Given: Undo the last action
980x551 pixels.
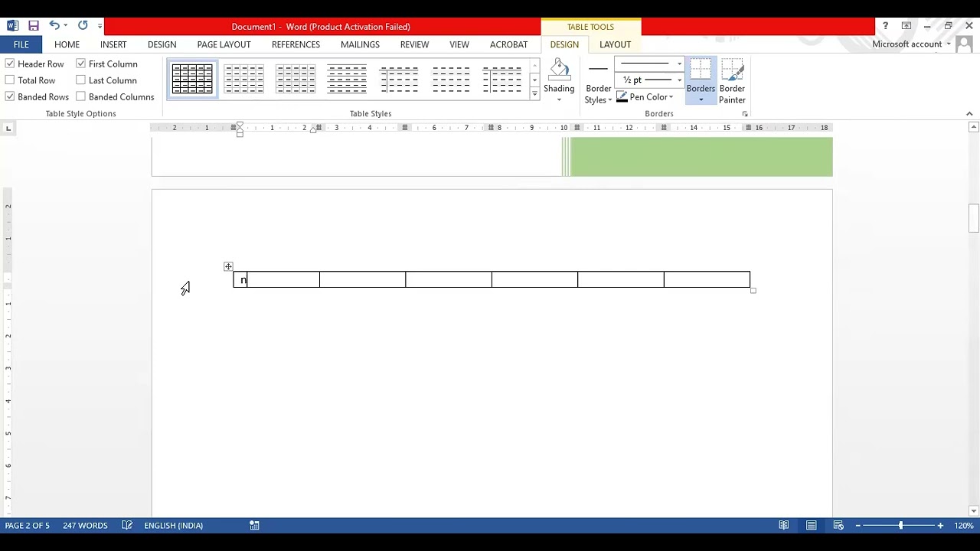Looking at the screenshot, I should pos(54,26).
